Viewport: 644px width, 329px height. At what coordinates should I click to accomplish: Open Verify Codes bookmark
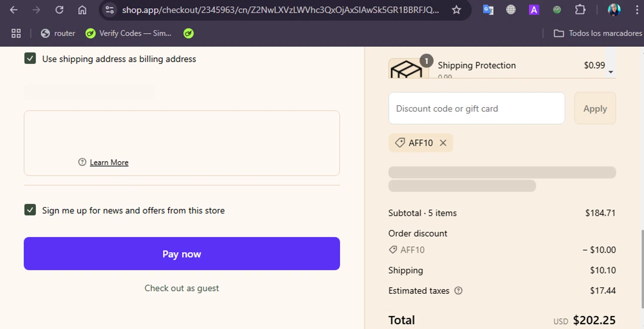click(x=129, y=33)
